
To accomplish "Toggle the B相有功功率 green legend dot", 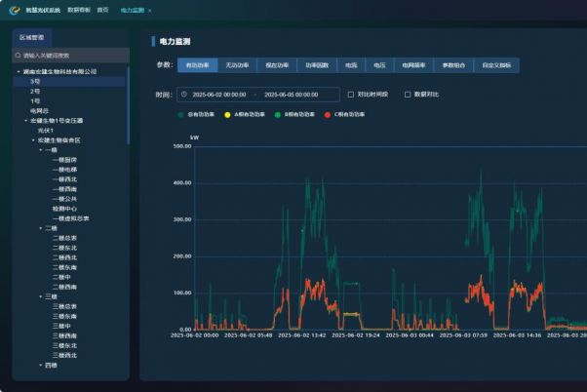I will pyautogui.click(x=276, y=114).
